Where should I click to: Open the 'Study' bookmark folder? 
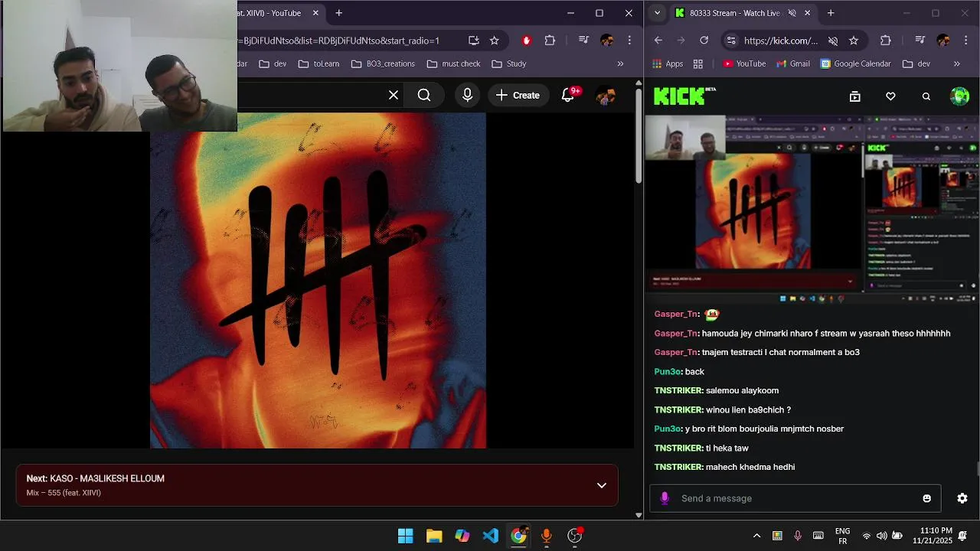[x=509, y=64]
